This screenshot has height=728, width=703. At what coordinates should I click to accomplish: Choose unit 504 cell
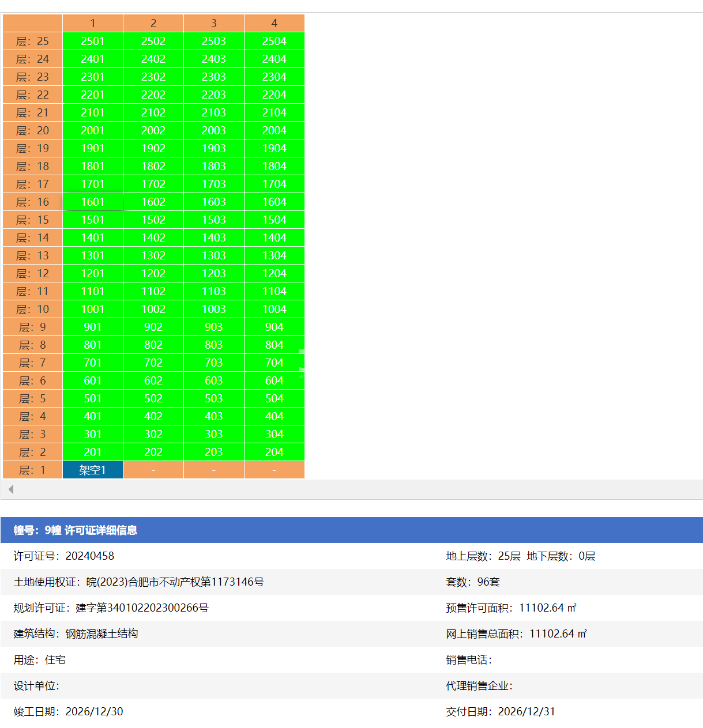[x=274, y=398]
